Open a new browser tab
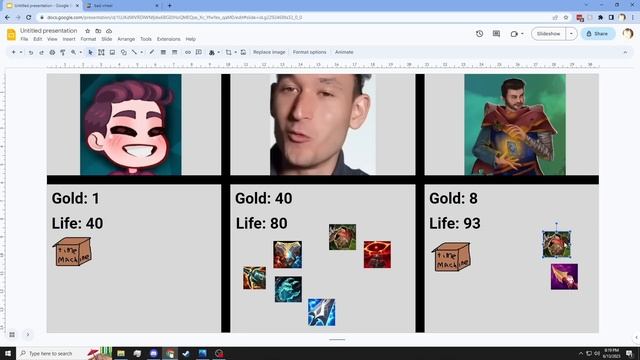640x360 pixels. 169,6
